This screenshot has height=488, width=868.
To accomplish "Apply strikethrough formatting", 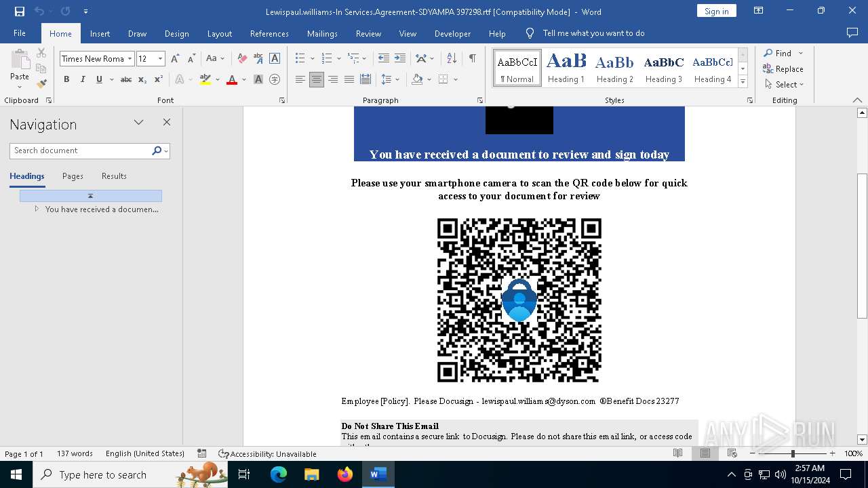I will tap(126, 79).
